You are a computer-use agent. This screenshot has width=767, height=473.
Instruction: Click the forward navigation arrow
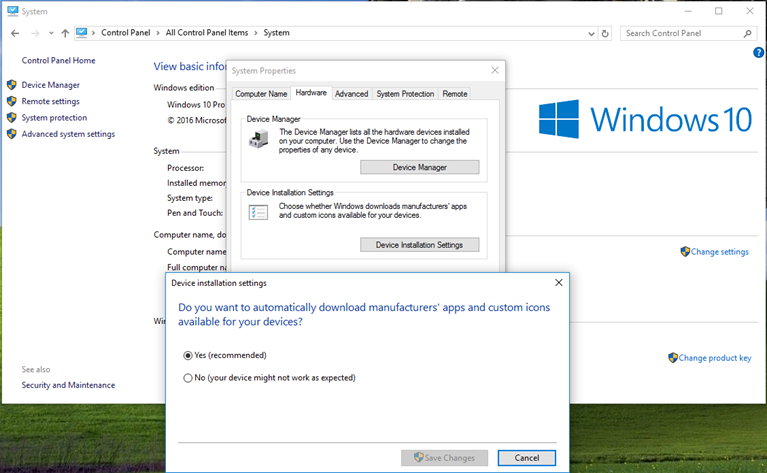point(35,33)
